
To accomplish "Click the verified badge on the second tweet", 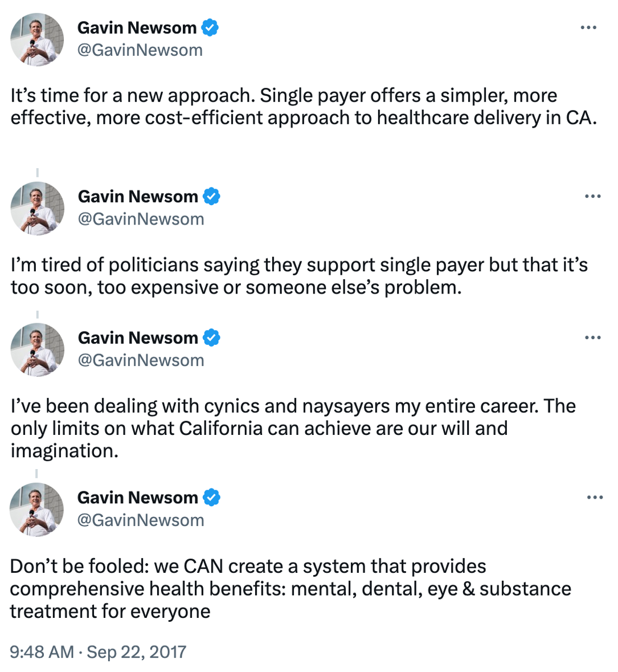I will (x=211, y=196).
